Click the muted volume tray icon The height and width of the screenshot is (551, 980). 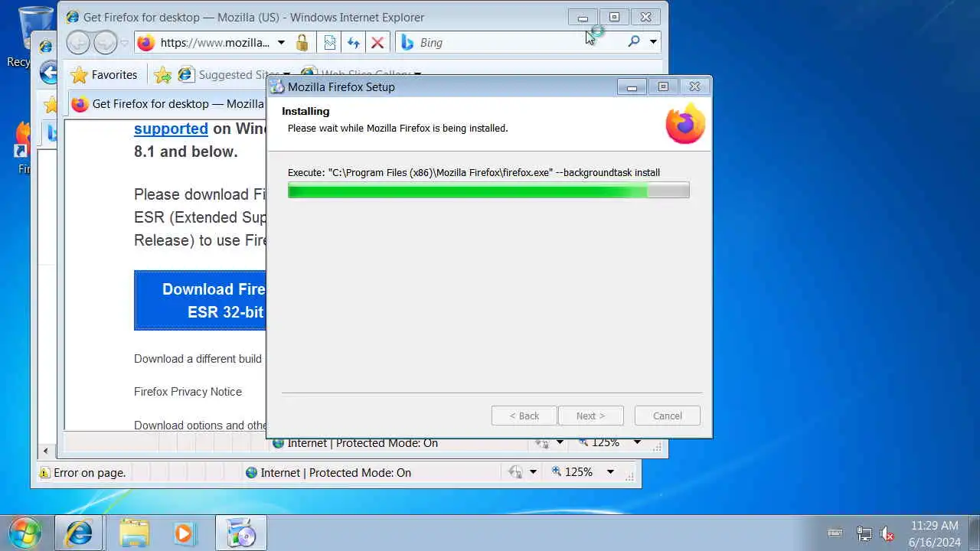coord(887,533)
